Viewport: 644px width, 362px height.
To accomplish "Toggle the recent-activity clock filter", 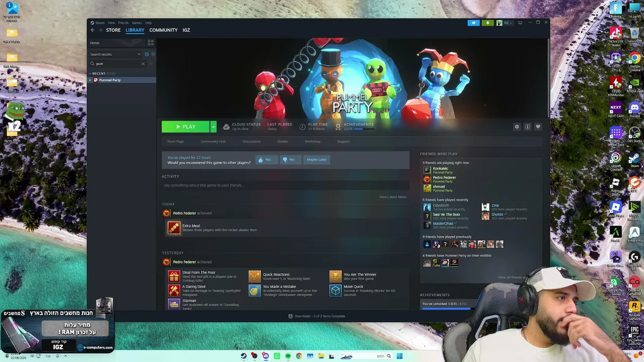I will click(146, 54).
